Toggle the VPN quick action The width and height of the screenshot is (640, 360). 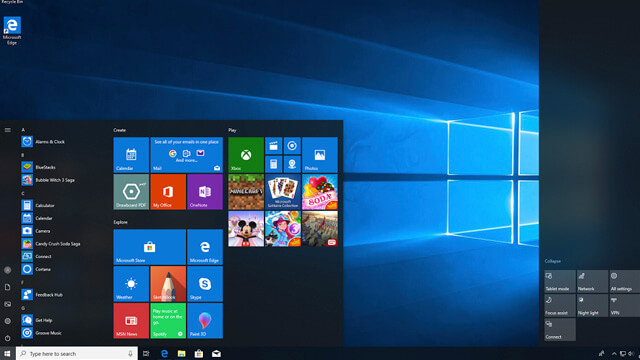624,305
